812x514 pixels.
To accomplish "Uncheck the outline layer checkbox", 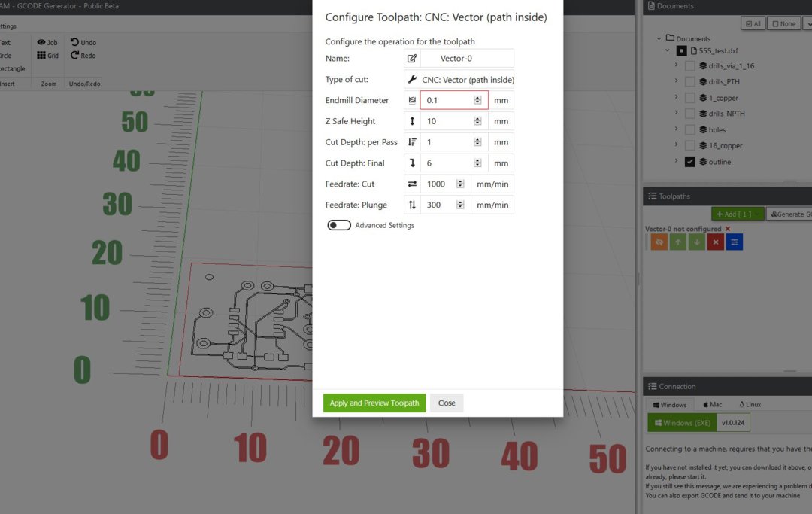I will 689,162.
